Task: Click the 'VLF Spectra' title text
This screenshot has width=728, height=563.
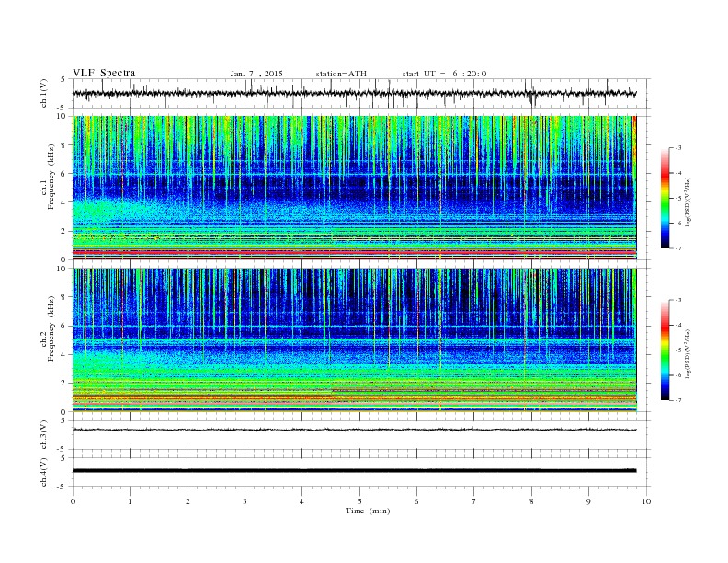Action: [x=104, y=73]
